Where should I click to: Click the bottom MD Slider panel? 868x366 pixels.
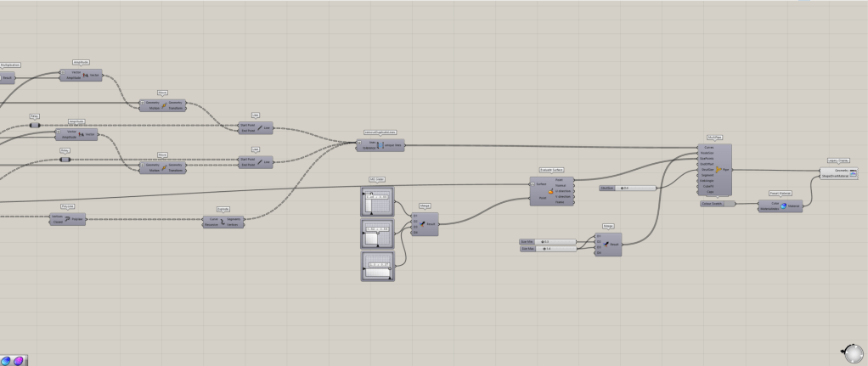(x=376, y=265)
